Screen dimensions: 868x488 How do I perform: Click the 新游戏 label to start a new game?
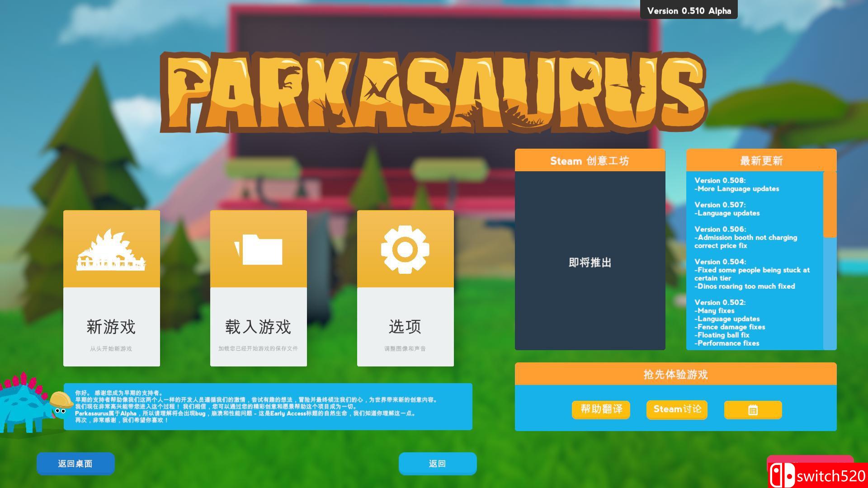pyautogui.click(x=111, y=327)
